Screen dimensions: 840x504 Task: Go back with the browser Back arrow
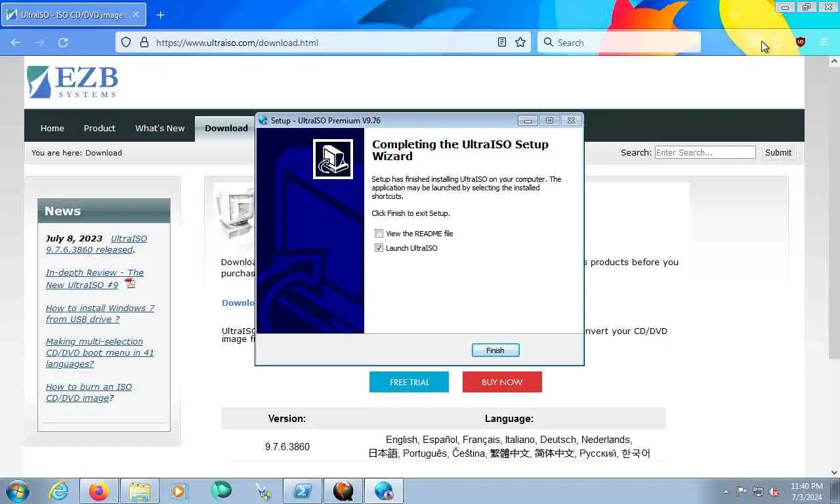tap(16, 43)
